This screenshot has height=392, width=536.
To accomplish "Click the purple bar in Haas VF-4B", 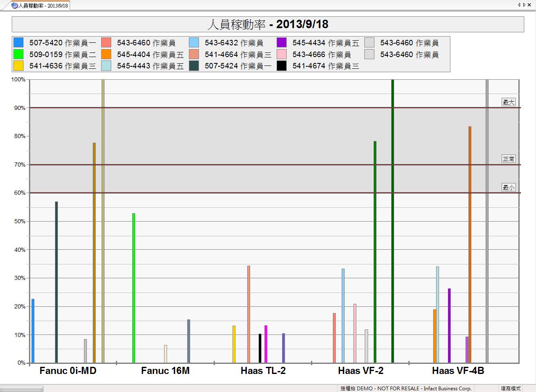I will 449,326.
